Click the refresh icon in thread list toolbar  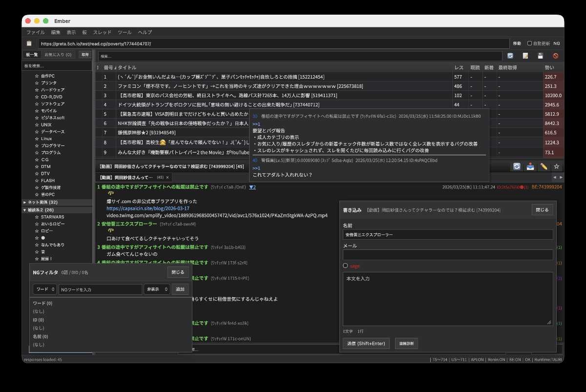point(510,56)
